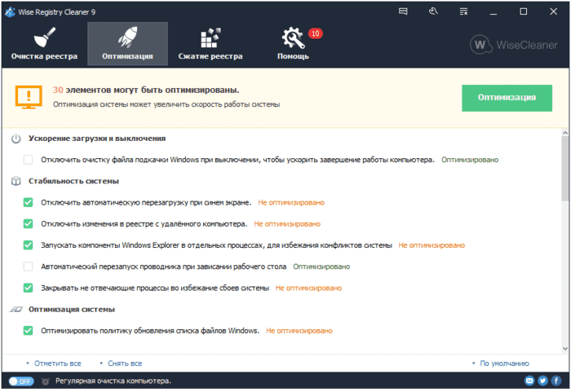Viewport: 571px width, 392px height.
Task: Open the menu list icon in title bar
Action: point(462,11)
